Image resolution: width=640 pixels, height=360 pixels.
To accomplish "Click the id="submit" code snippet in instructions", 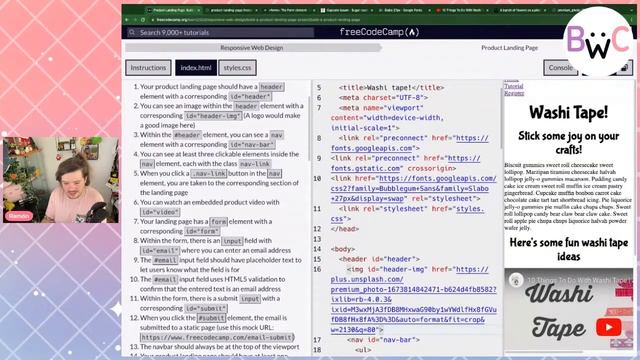I will (x=206, y=308).
